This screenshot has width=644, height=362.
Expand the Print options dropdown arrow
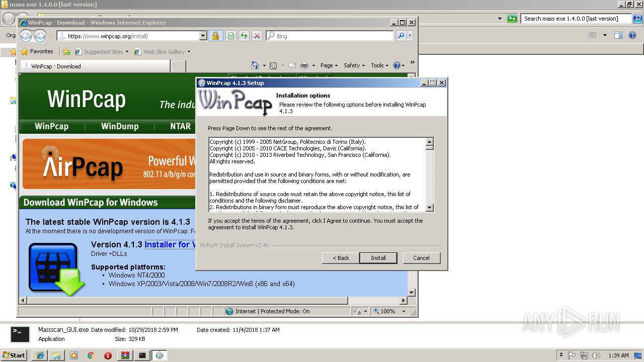pyautogui.click(x=313, y=65)
